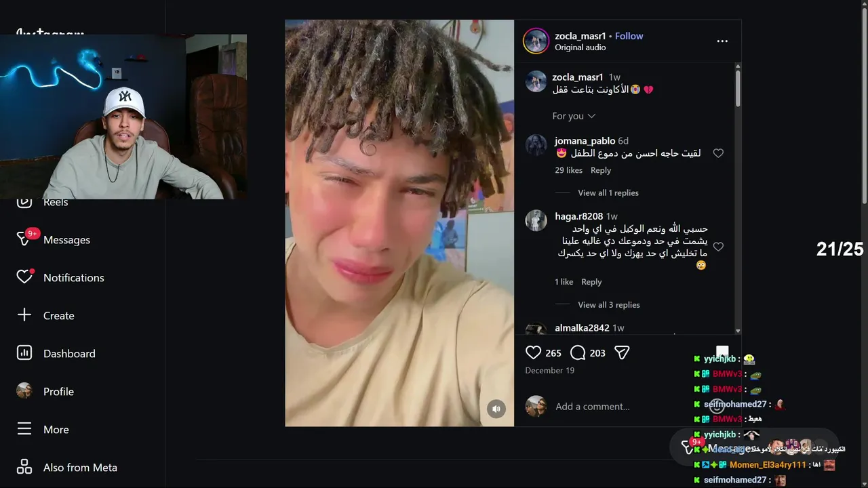The image size is (868, 488).
Task: Open the three-dot post options menu
Action: point(722,41)
